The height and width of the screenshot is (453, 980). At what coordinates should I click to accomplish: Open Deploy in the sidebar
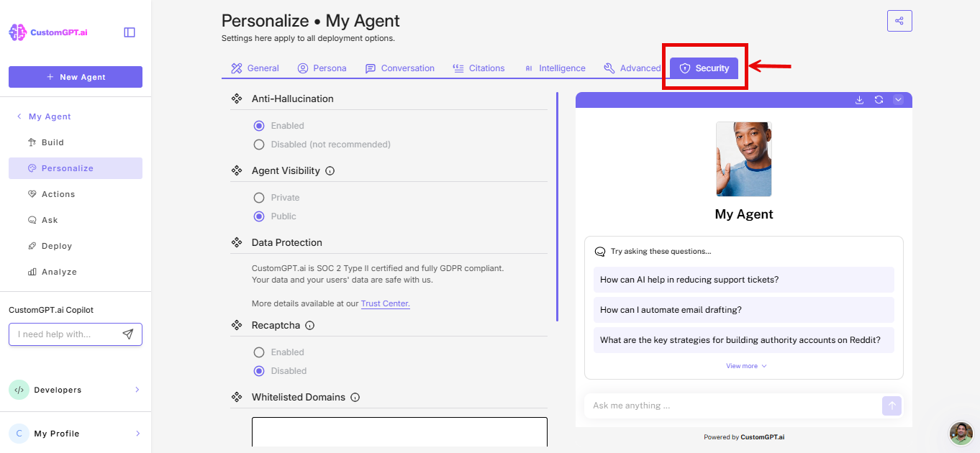(x=76, y=246)
